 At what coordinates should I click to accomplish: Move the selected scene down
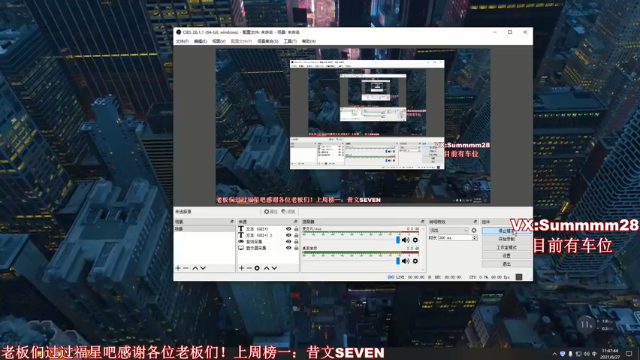point(203,268)
